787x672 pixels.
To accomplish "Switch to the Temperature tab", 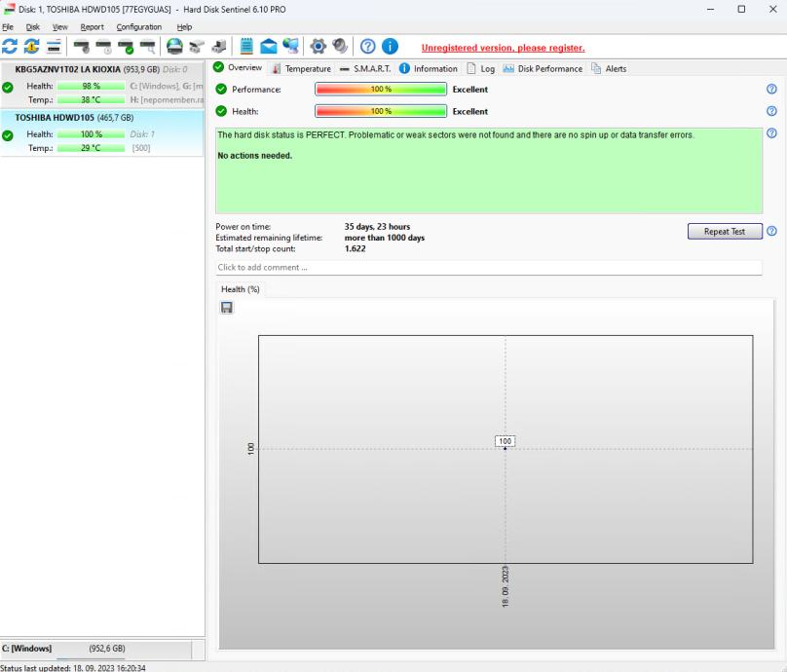I will tap(302, 69).
